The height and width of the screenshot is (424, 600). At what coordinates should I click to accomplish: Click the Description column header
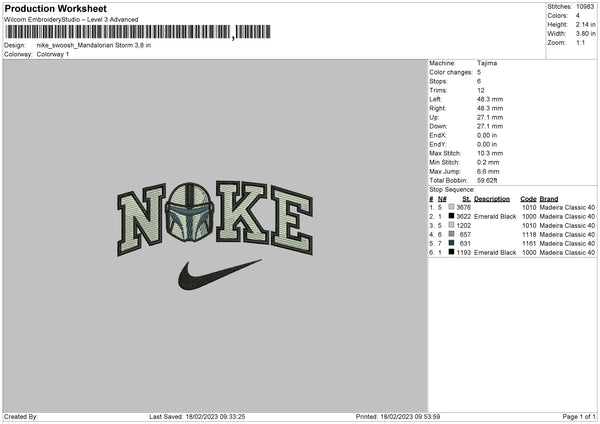[492, 199]
